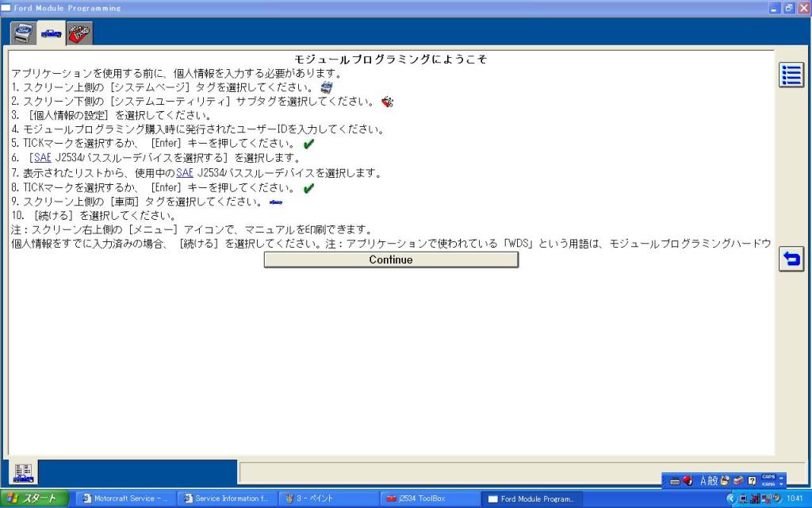Open the IME toolbox icon

tap(738, 480)
